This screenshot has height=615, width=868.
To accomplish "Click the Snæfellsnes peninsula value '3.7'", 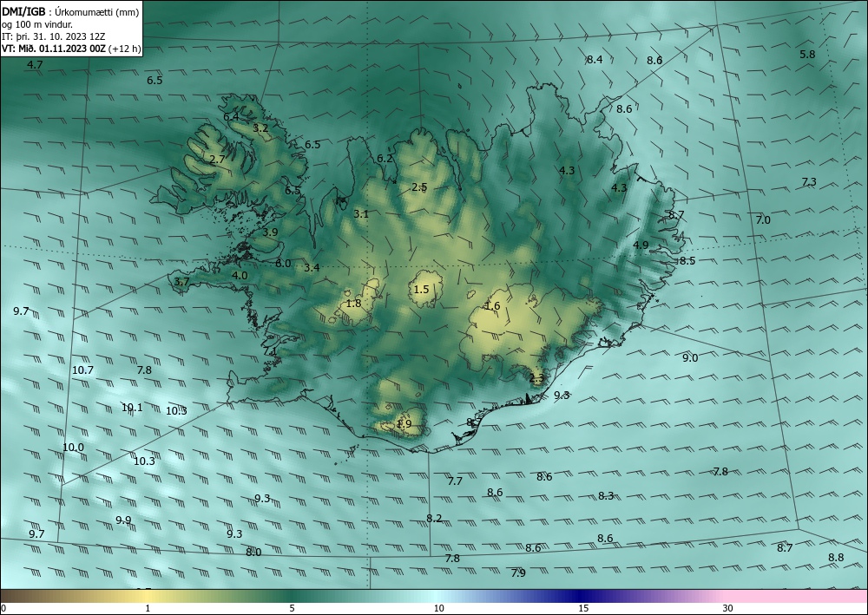I will click(x=181, y=282).
